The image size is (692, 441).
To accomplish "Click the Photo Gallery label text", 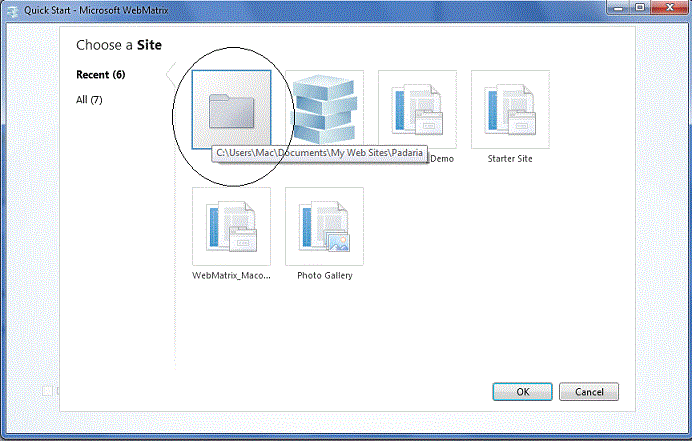I will [x=325, y=275].
